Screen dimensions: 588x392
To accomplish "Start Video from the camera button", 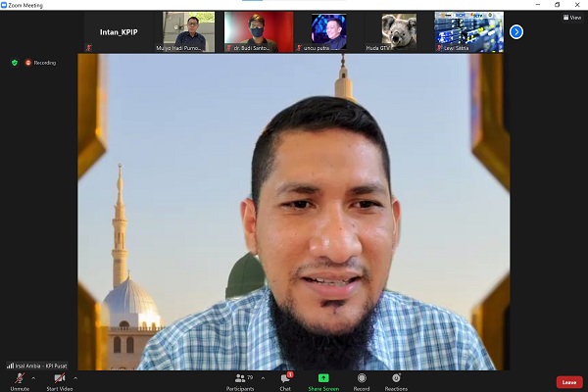I will [x=60, y=379].
